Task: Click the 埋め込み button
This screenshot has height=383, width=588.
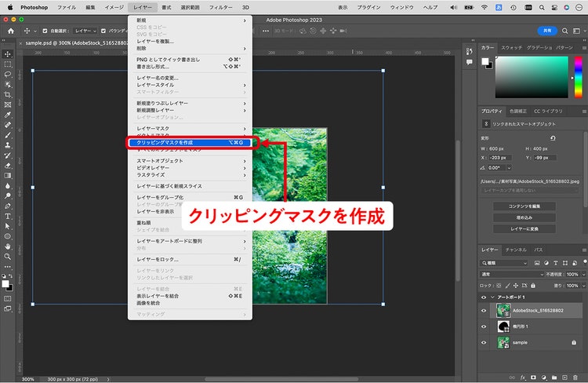Action: 524,217
